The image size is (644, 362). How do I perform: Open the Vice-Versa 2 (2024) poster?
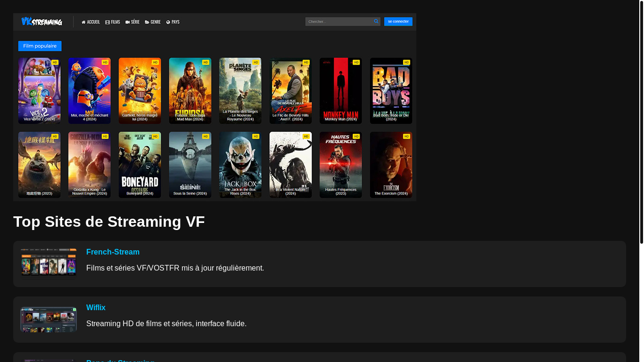(40, 91)
